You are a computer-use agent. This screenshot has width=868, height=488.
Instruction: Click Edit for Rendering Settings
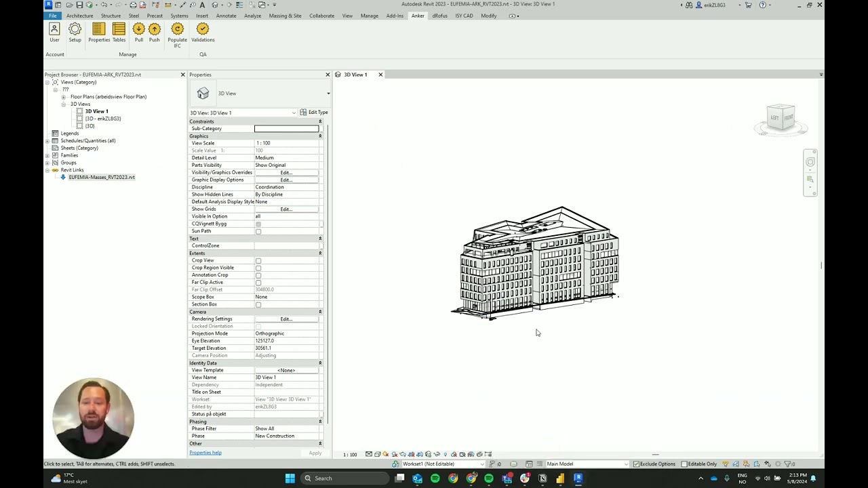(286, 319)
